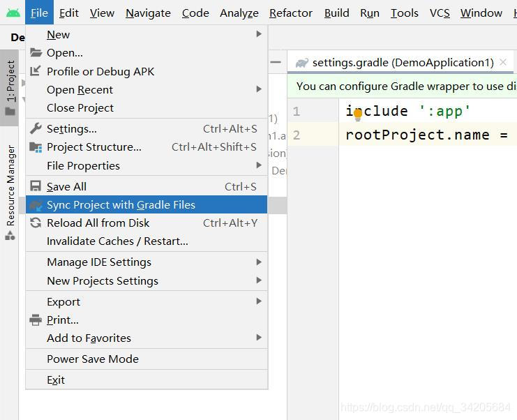Select Profile or Debug APK
The height and width of the screenshot is (420, 517).
(x=147, y=71)
